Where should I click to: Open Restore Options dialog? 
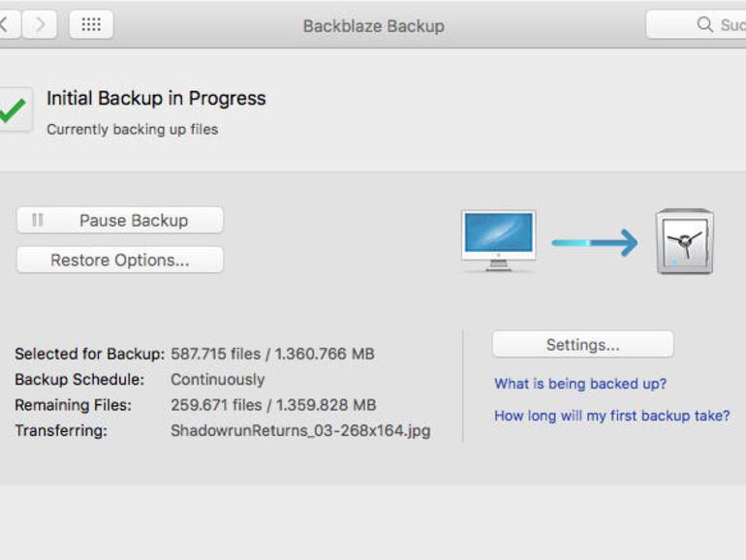(120, 260)
